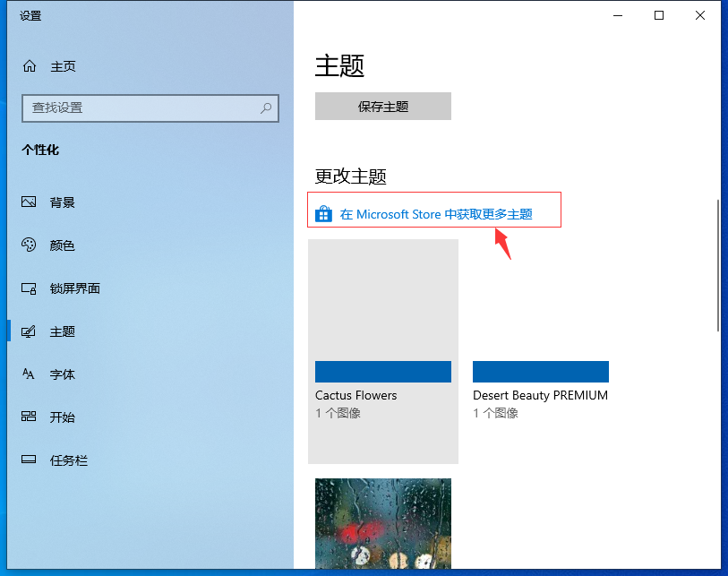Select the Cactus Flowers theme
728x576 pixels.
pyautogui.click(x=382, y=305)
